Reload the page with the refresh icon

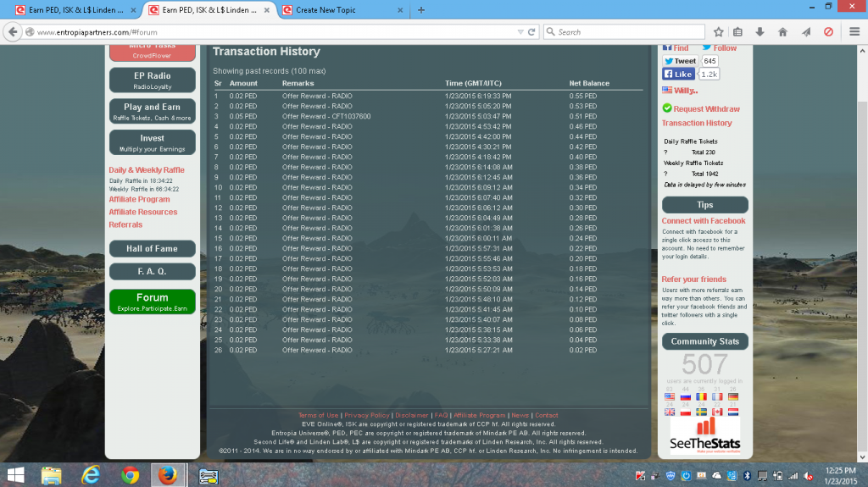point(531,32)
